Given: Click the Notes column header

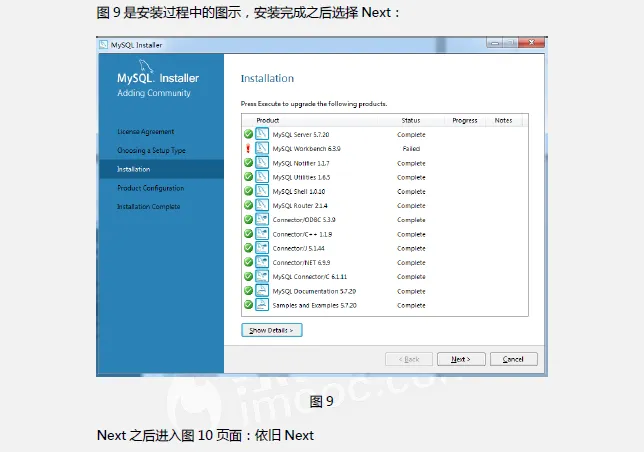Looking at the screenshot, I should (x=503, y=120).
